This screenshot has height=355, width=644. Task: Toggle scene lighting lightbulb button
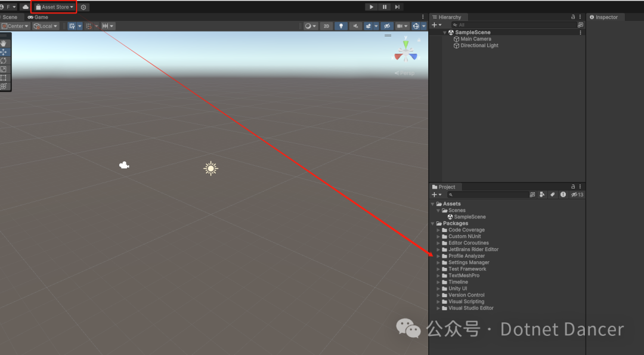point(341,26)
